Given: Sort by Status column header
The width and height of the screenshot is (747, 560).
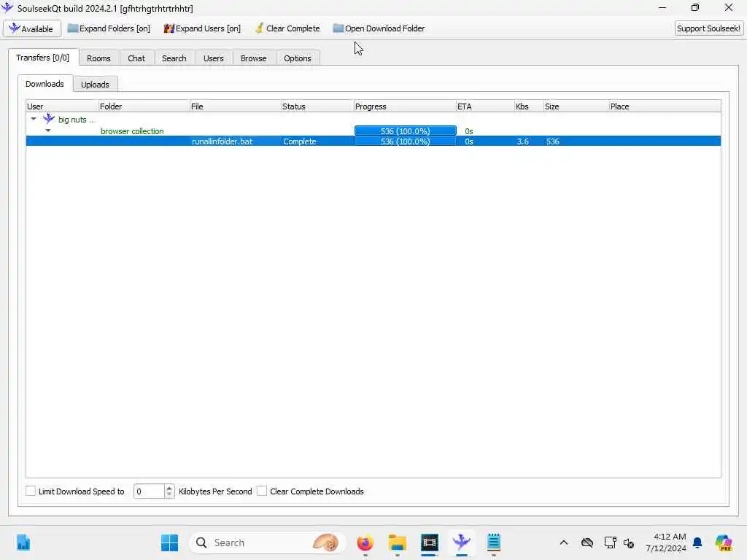Looking at the screenshot, I should pyautogui.click(x=317, y=106).
